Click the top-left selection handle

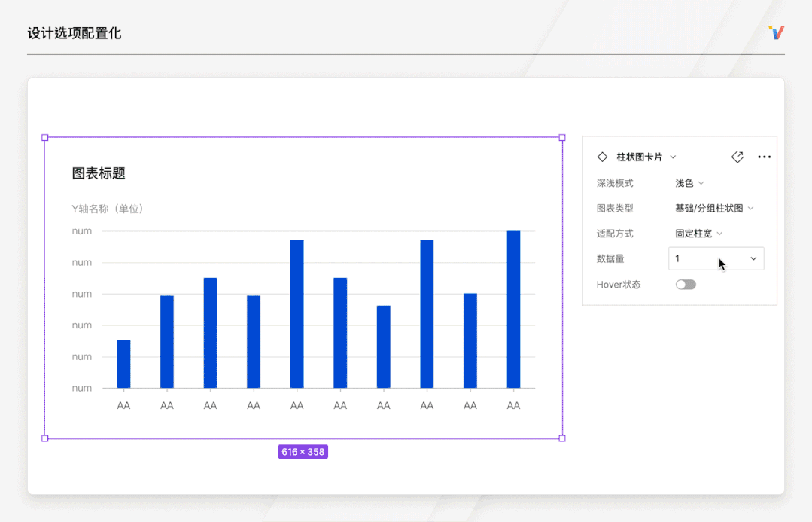coord(45,138)
